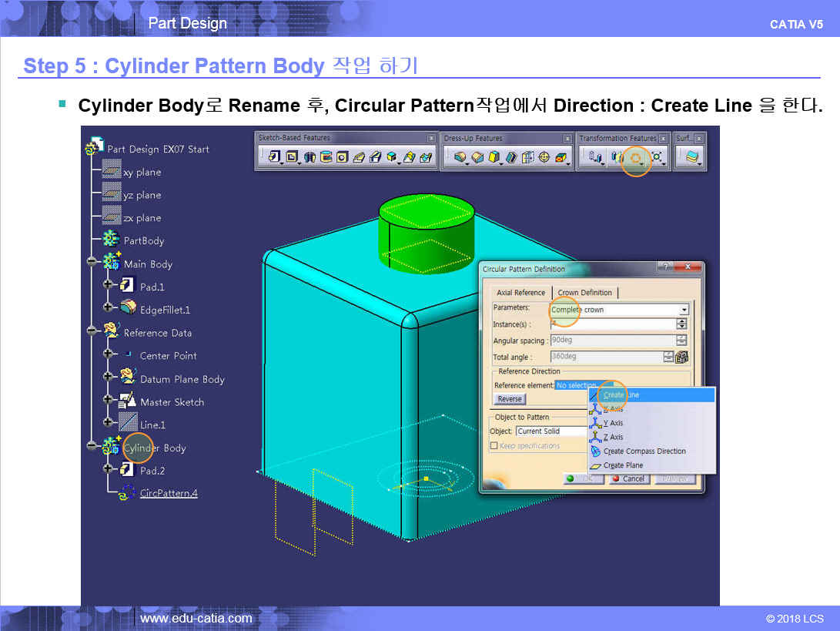The image size is (840, 631).
Task: Select the Edge Fillet tool in Dress-Up Features
Action: 460,157
